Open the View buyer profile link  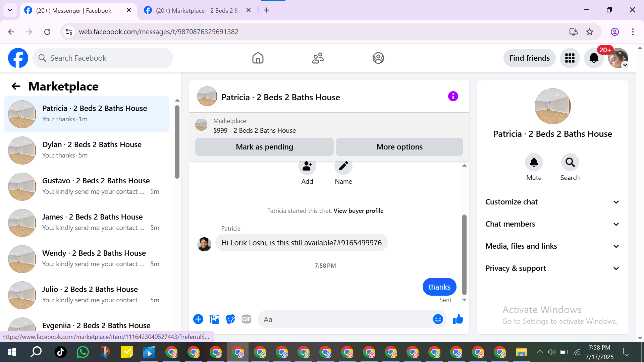pos(358,211)
